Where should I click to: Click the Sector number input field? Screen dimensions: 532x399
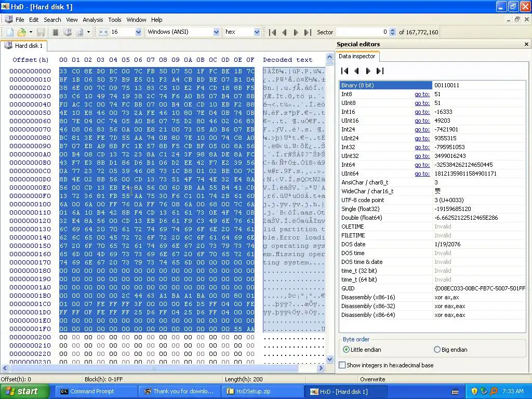click(x=362, y=32)
